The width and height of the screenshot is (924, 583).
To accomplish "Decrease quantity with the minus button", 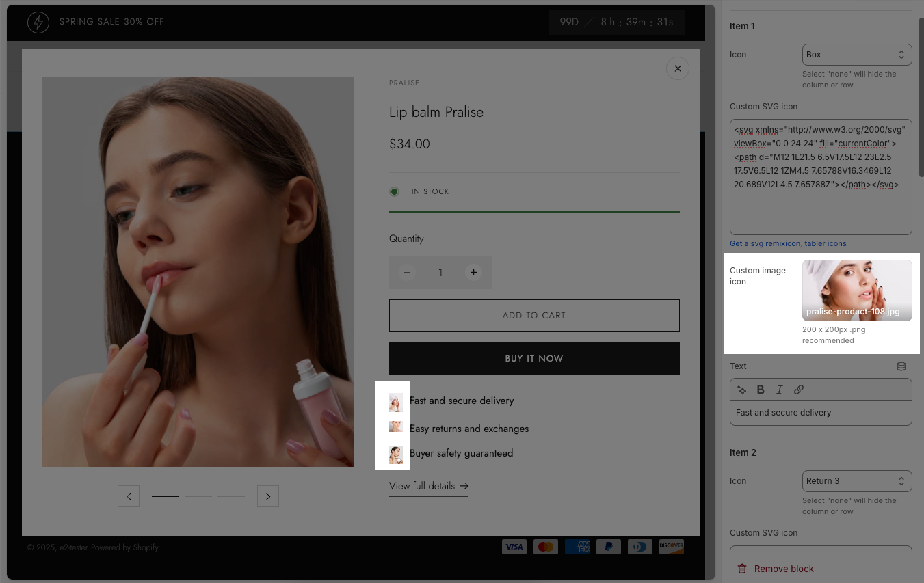I will [407, 273].
